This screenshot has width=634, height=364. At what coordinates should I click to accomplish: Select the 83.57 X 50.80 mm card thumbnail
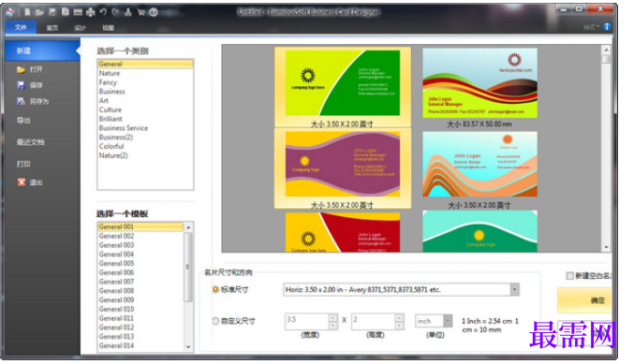pos(479,83)
